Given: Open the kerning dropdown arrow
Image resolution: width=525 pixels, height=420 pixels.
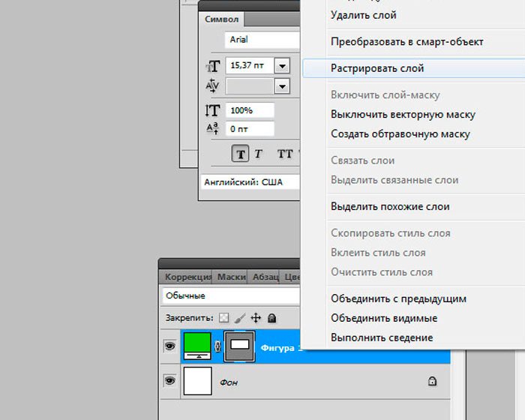Looking at the screenshot, I should tap(282, 86).
